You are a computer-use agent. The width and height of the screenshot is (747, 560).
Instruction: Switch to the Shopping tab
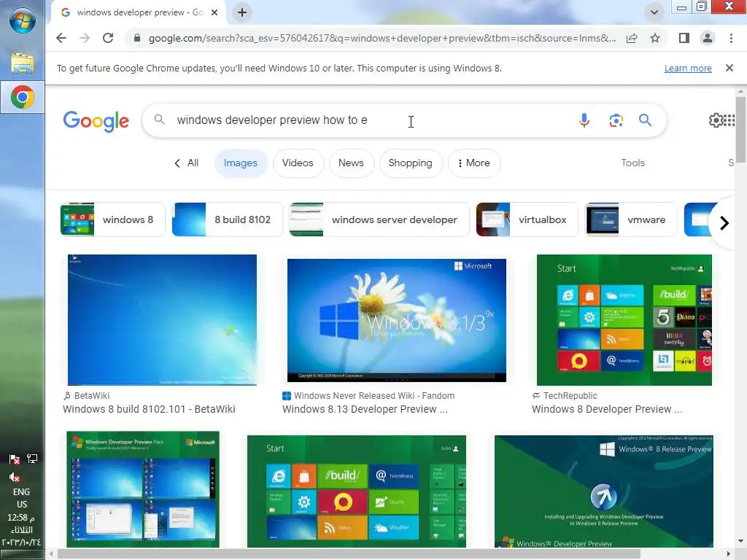pos(411,163)
